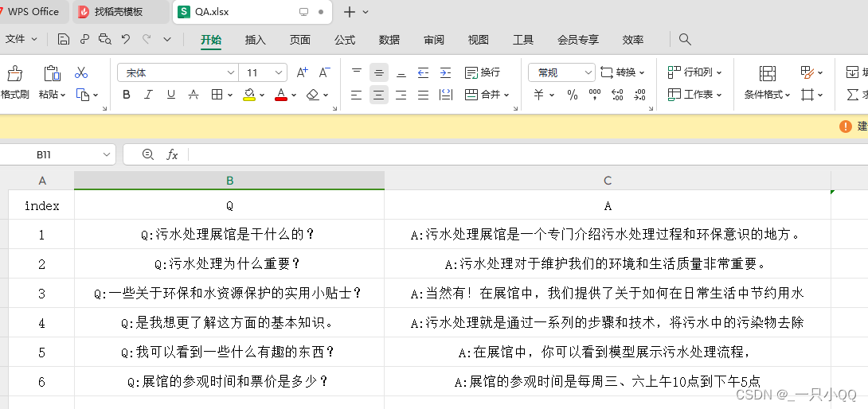Click the Paste (粘贴) clipboard icon
Image resolution: width=868 pixels, height=409 pixels.
tap(52, 73)
